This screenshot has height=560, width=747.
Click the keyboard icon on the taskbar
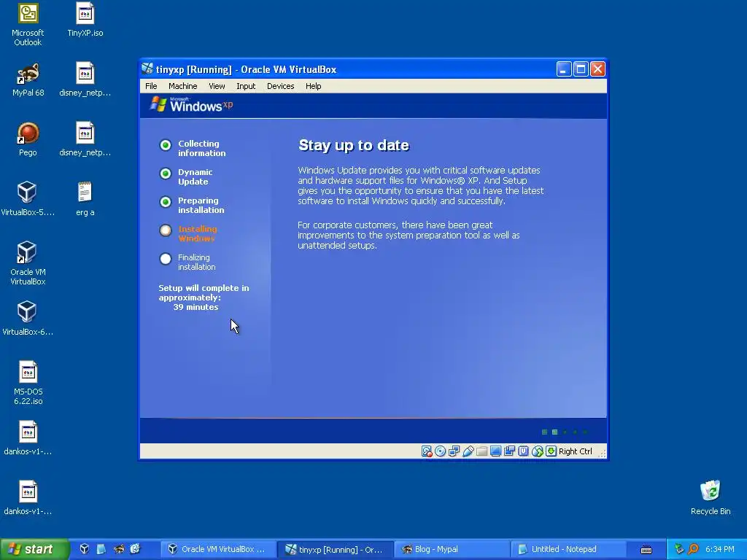click(x=646, y=550)
